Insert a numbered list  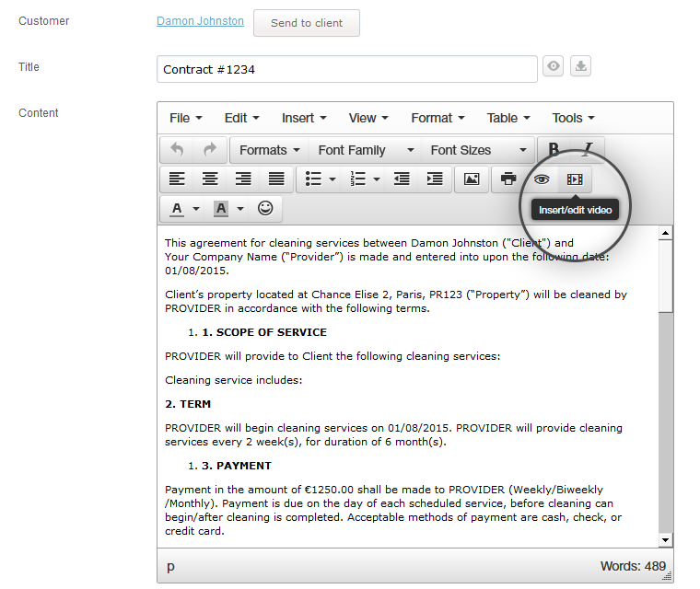357,179
